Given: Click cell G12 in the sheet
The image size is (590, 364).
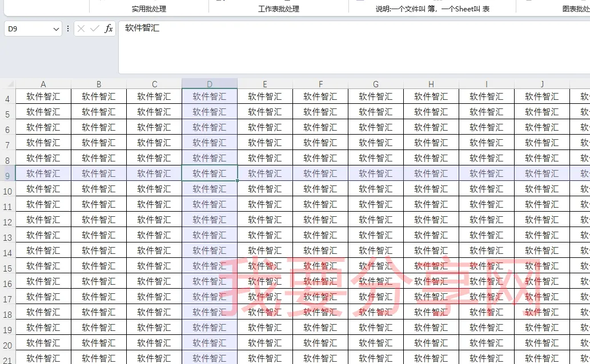Looking at the screenshot, I should pyautogui.click(x=376, y=220).
